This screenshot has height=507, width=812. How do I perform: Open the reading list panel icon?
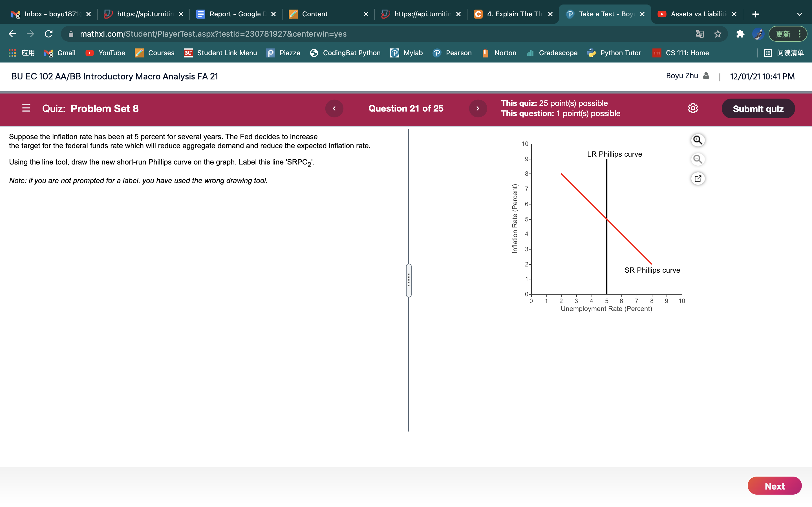(x=768, y=53)
